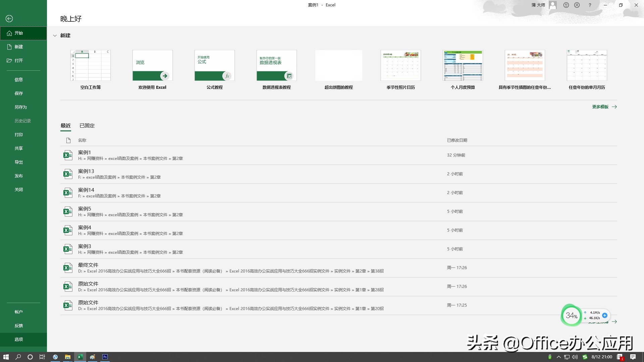
Task: Open the 反馈 page
Action: (x=23, y=326)
